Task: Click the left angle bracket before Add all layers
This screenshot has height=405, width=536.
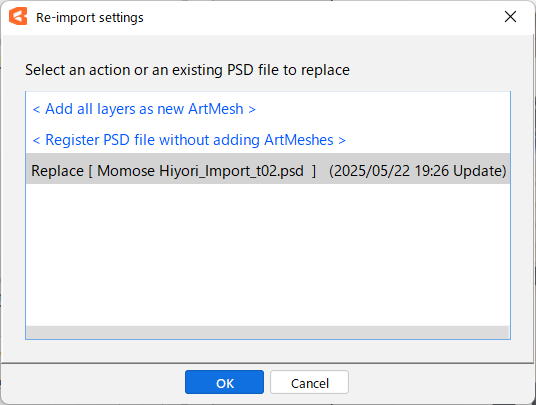Action: pos(36,110)
